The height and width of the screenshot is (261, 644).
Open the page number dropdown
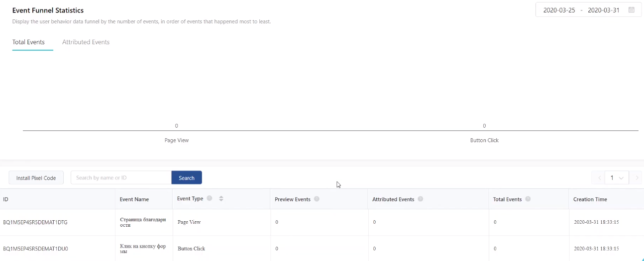[x=617, y=178]
